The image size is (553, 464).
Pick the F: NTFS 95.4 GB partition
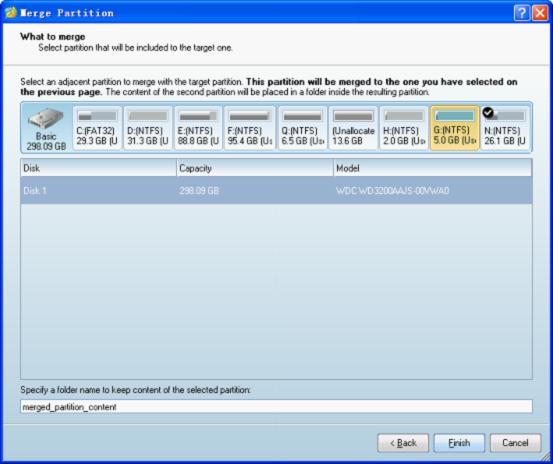[250, 128]
